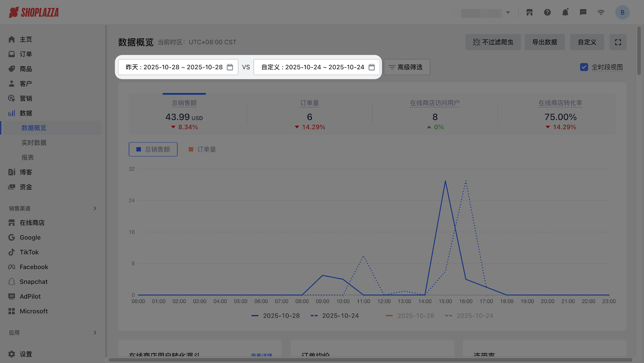Open the store selector dropdown arrow

click(508, 12)
